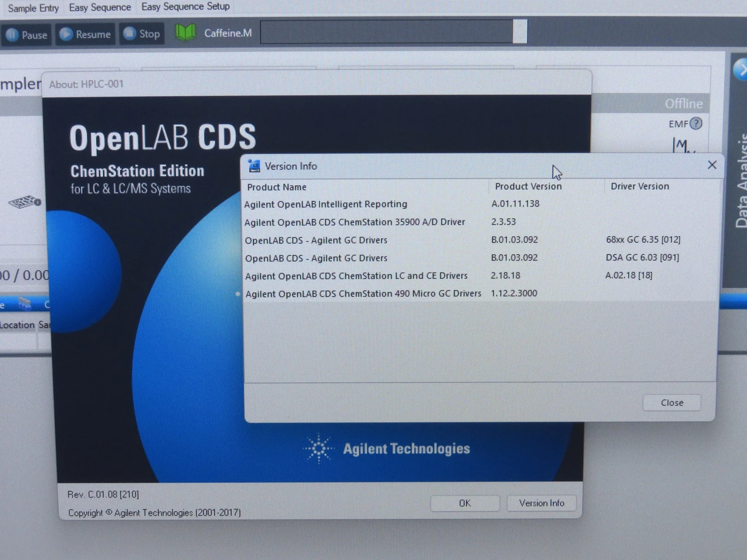Screen dimensions: 747x560
Task: Click the chromatogram signal icon below EMF
Action: (682, 145)
